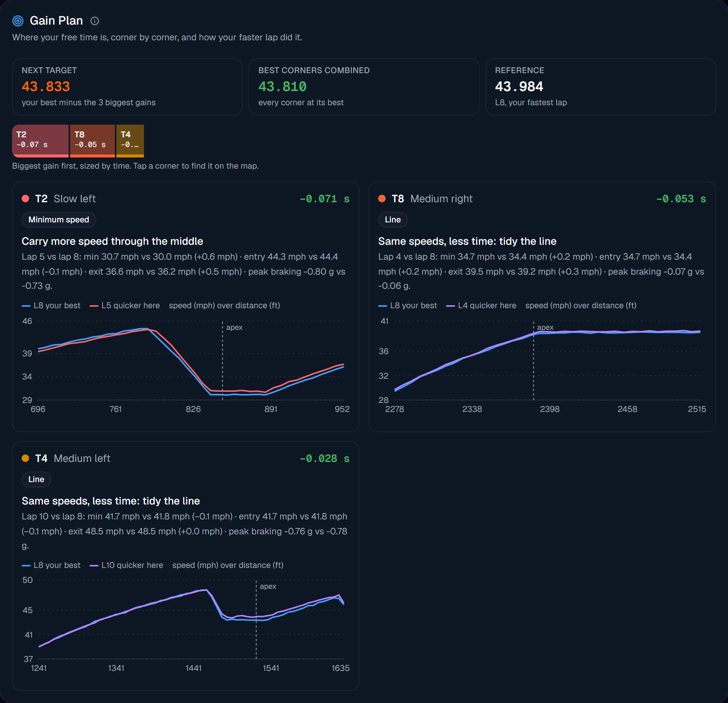Toggle L5 quicker here legend in T2
The image size is (728, 703).
[x=125, y=305]
